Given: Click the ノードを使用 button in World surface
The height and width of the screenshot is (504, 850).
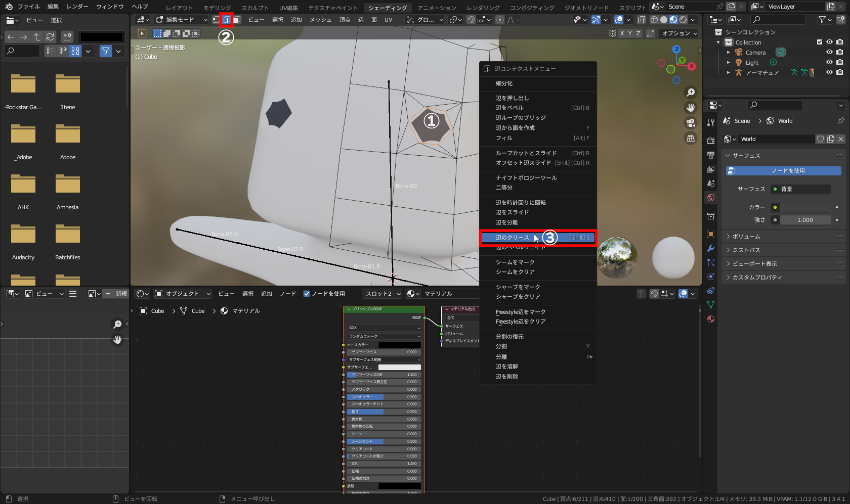Looking at the screenshot, I should point(783,171).
